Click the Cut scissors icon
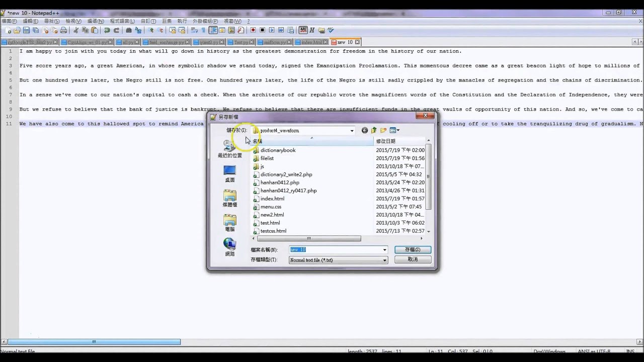The image size is (644, 362). [75, 31]
